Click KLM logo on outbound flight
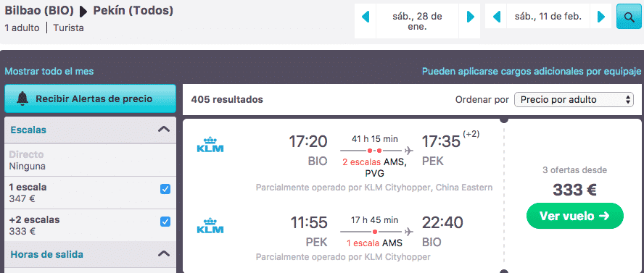644x273 pixels. (210, 145)
